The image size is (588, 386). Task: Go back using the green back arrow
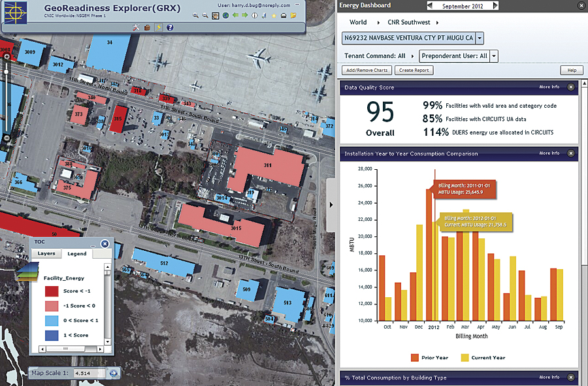(235, 15)
